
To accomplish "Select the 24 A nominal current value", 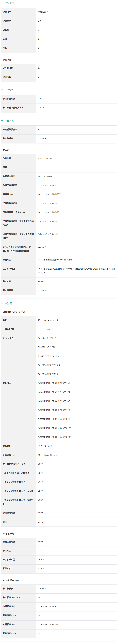I will coord(55,260).
